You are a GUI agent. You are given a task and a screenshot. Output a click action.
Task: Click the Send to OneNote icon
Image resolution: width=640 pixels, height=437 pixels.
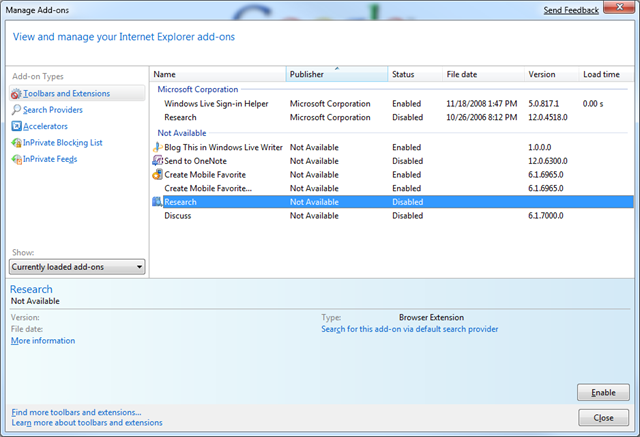[158, 161]
